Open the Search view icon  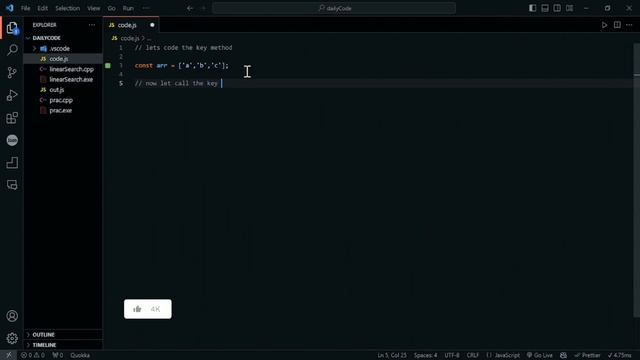coord(12,50)
